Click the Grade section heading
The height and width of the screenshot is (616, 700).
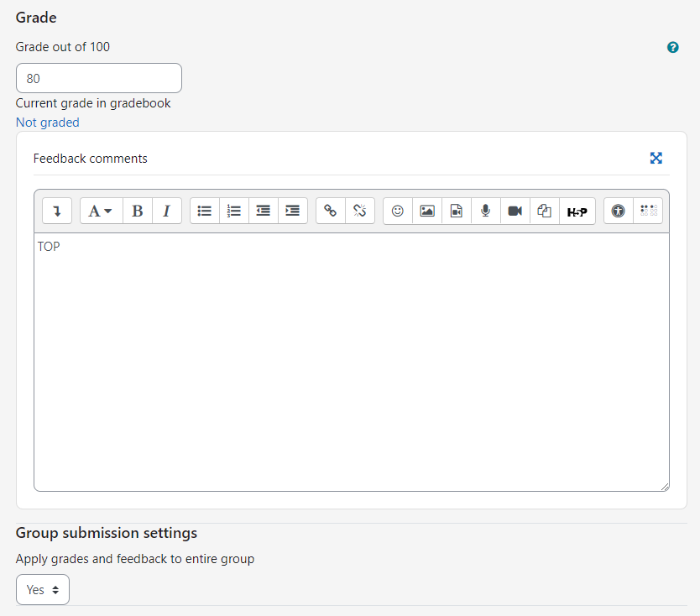[36, 18]
